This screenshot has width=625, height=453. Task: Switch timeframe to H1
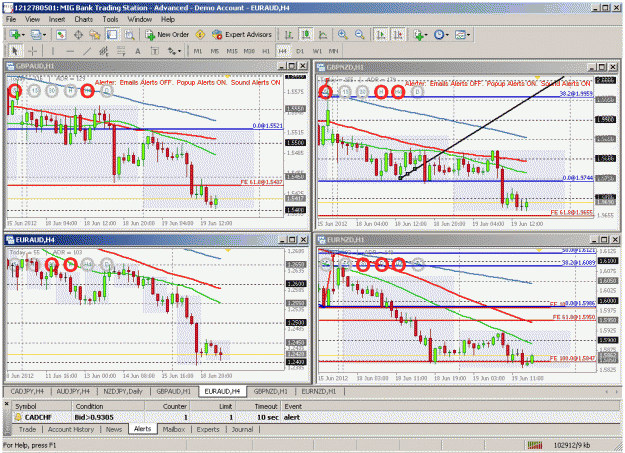tap(266, 51)
